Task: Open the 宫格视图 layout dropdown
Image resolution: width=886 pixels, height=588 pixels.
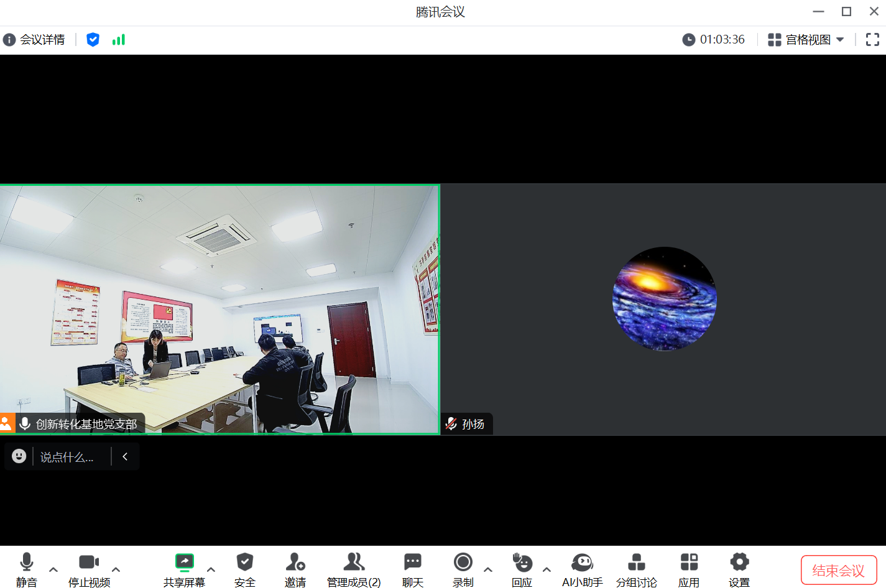Action: tap(806, 40)
